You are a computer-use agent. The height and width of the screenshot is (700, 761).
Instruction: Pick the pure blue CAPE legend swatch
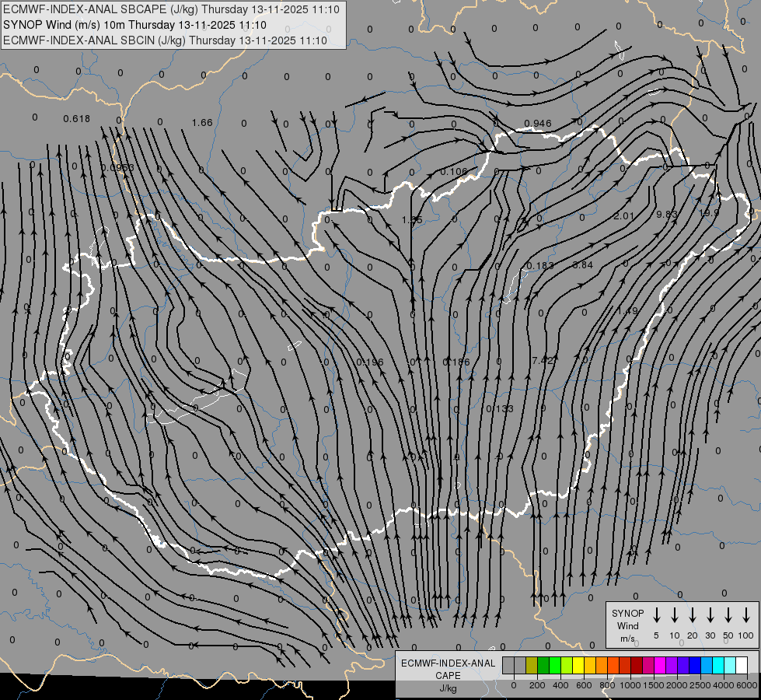(694, 665)
